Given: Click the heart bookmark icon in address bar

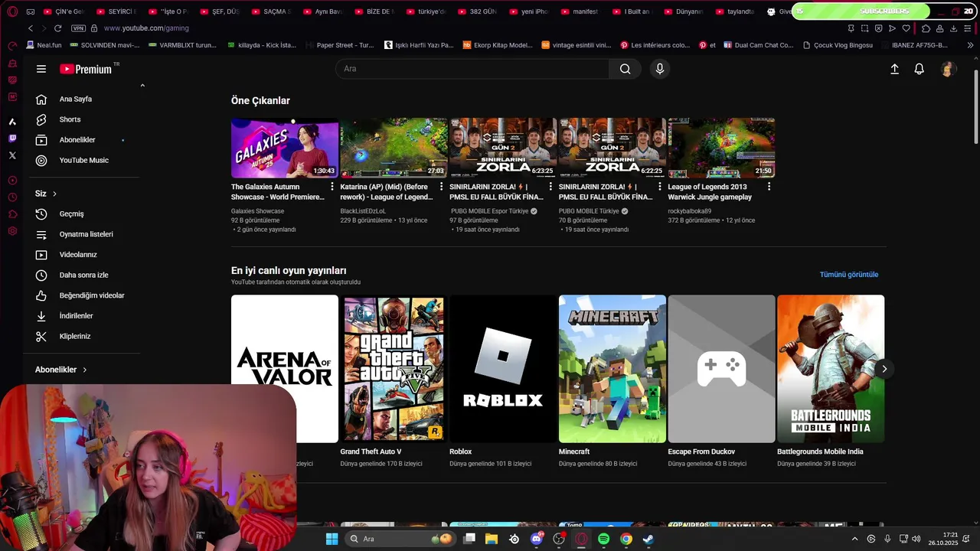Looking at the screenshot, I should (x=906, y=28).
